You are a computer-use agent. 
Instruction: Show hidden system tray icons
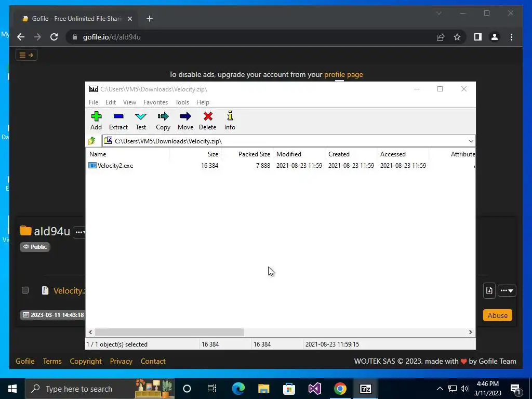(x=440, y=389)
